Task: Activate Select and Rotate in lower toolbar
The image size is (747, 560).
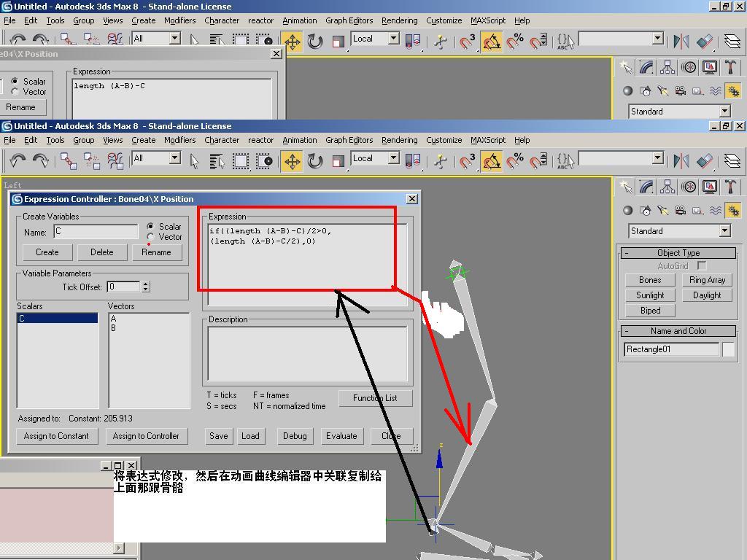Action: (315, 161)
